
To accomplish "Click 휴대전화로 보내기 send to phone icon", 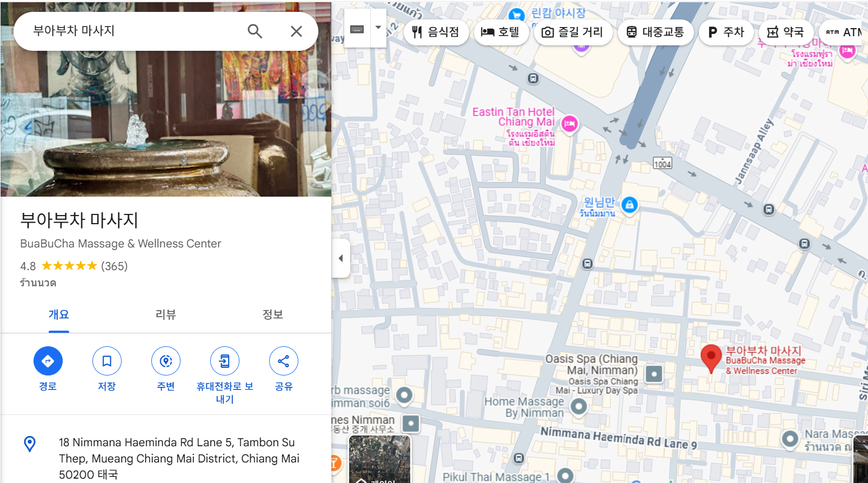I will coord(225,361).
